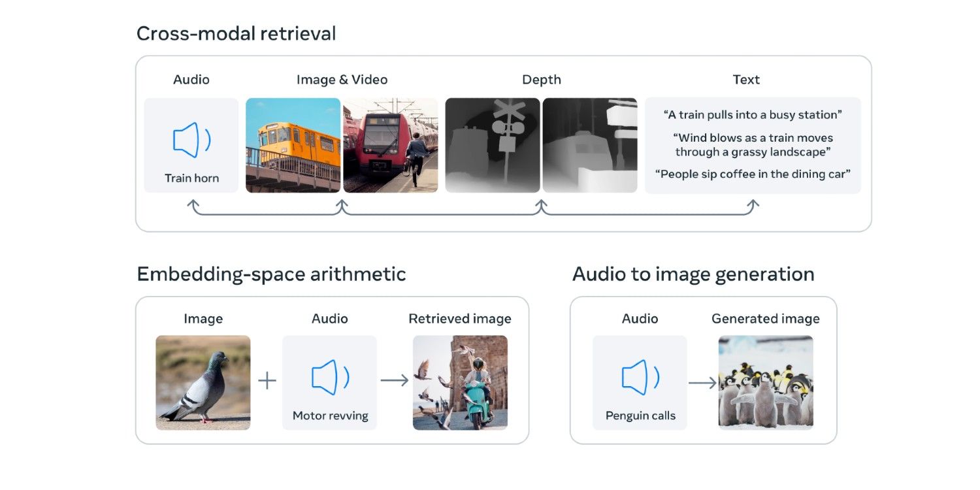Select the railroad crossing depth map

tap(493, 145)
